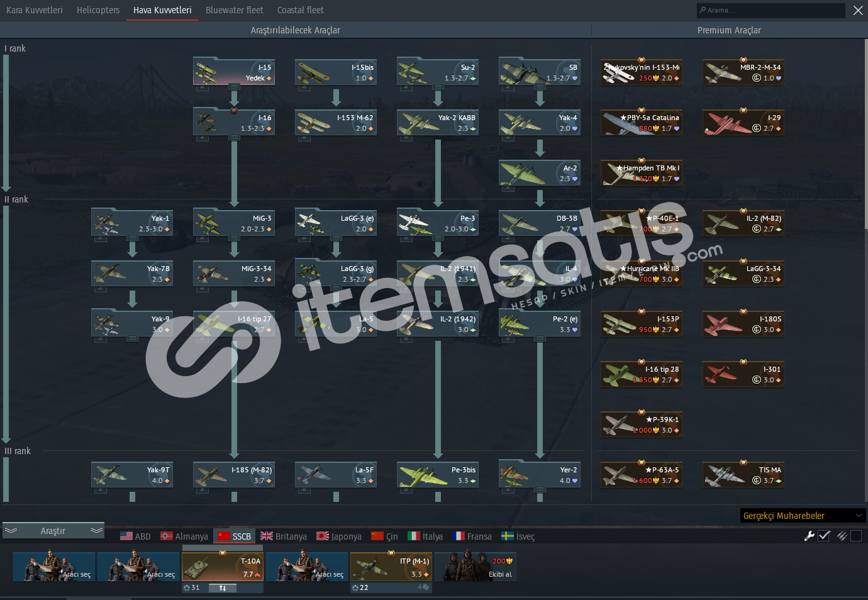Select the Pe-3bis aircraft card
The image size is (868, 600).
tap(438, 475)
